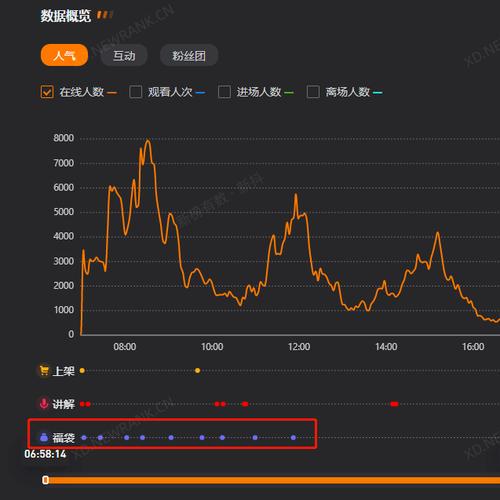Image resolution: width=500 pixels, height=500 pixels.
Task: Click the orange timeline progress bar
Action: [x=273, y=480]
